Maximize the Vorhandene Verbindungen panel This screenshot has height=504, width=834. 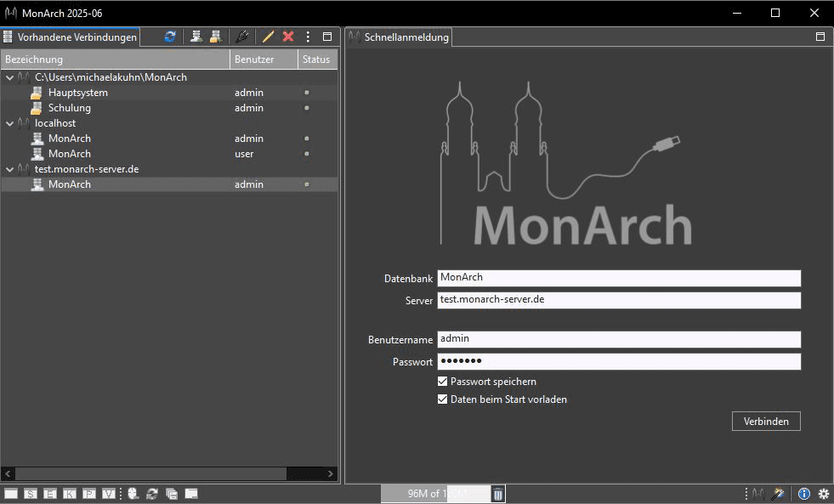(327, 37)
